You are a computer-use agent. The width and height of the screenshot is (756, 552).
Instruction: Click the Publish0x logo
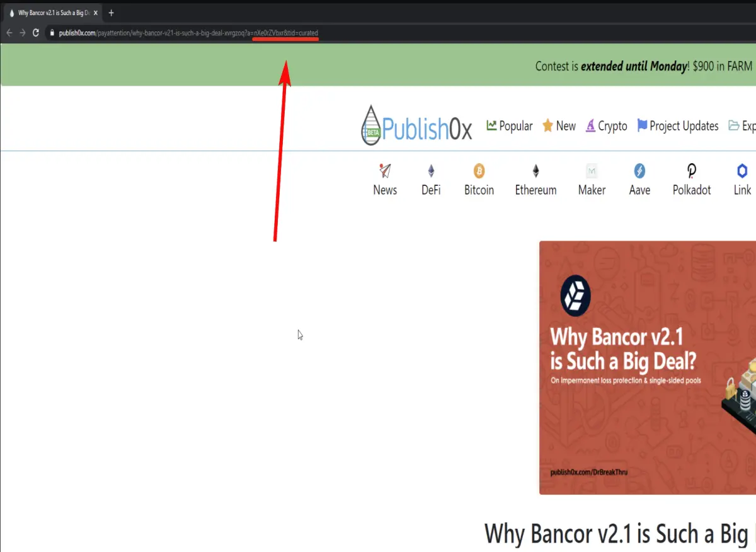point(416,125)
